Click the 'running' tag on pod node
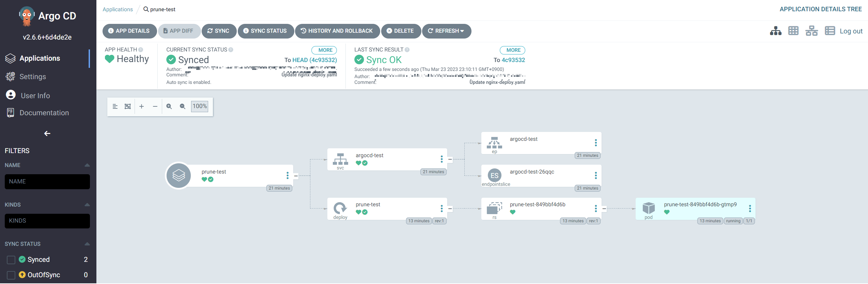The height and width of the screenshot is (284, 868). (x=733, y=221)
